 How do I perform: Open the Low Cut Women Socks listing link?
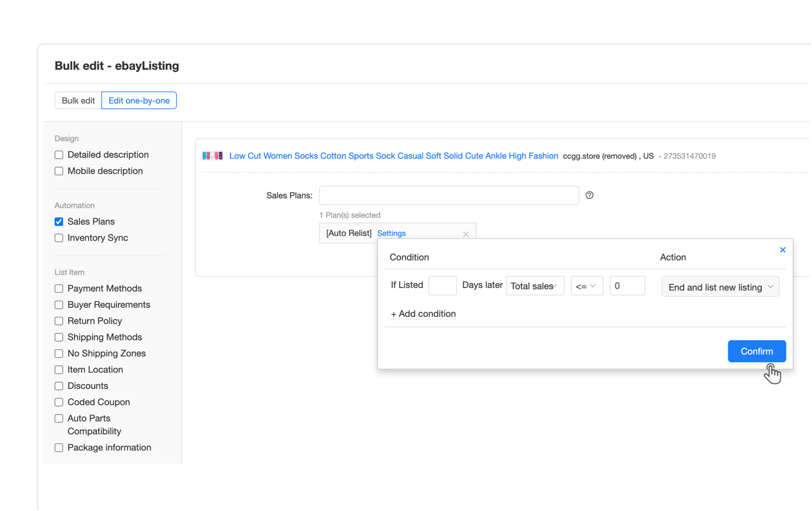(393, 155)
